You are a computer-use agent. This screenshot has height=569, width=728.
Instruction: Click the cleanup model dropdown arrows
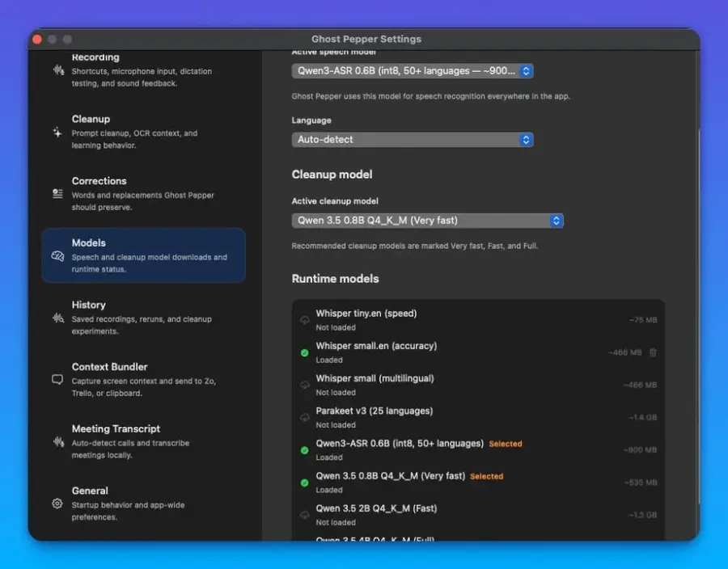click(x=557, y=221)
